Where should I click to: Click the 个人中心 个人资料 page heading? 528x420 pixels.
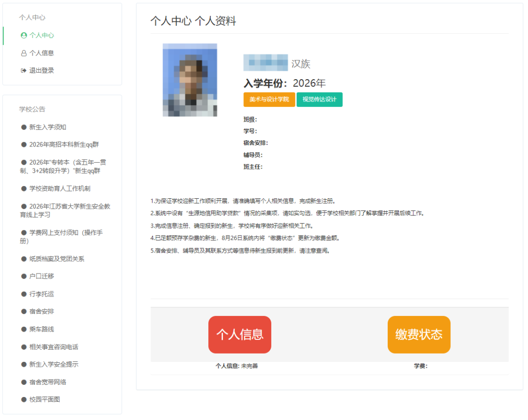(193, 21)
